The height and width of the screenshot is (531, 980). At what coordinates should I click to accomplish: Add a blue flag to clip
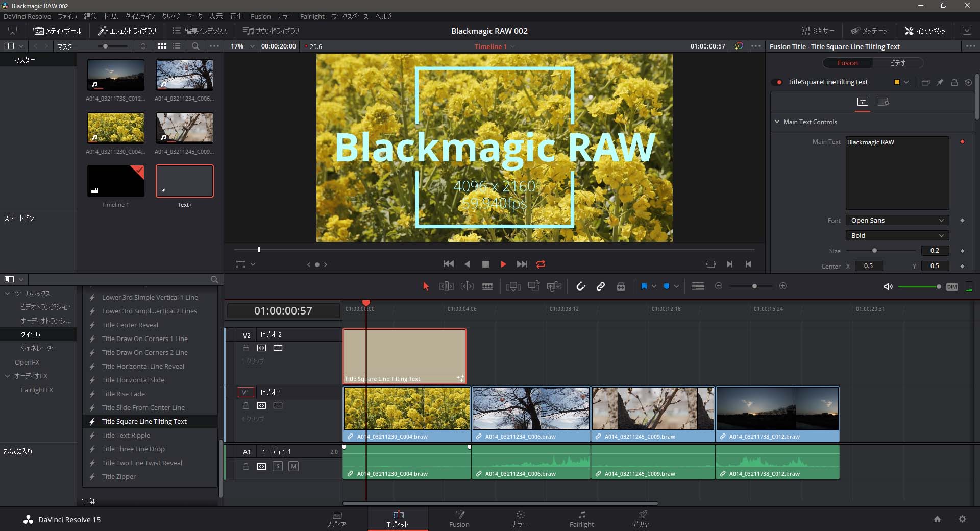tap(644, 286)
